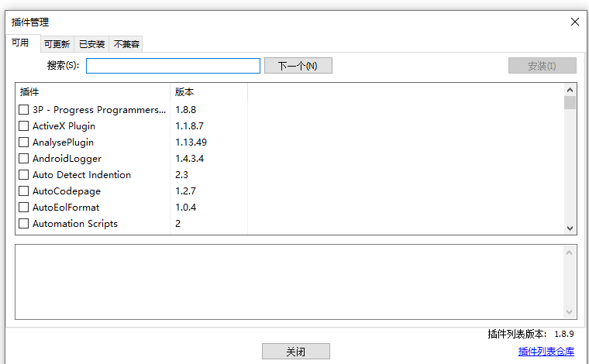Image resolution: width=589 pixels, height=364 pixels.
Task: Open the 不兼容 tab
Action: tap(126, 44)
